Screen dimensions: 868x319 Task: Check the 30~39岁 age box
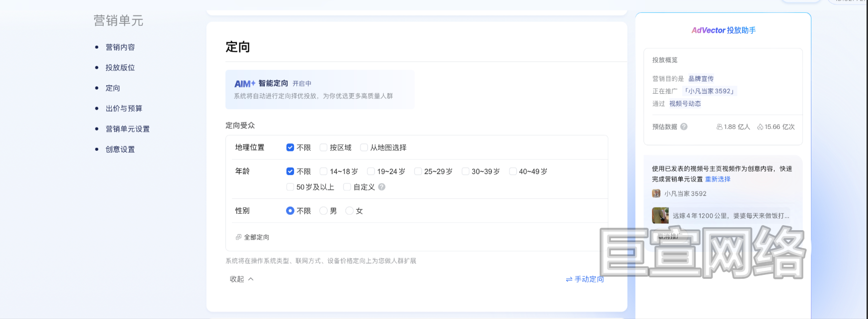point(465,171)
